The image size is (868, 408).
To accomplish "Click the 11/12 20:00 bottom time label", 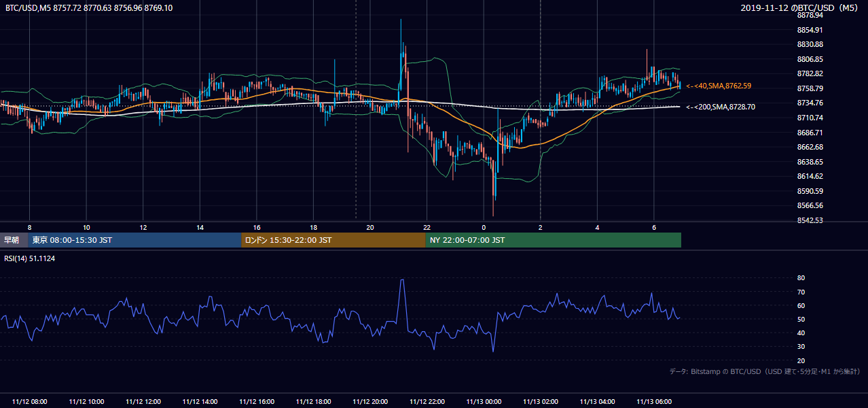I will coord(370,402).
